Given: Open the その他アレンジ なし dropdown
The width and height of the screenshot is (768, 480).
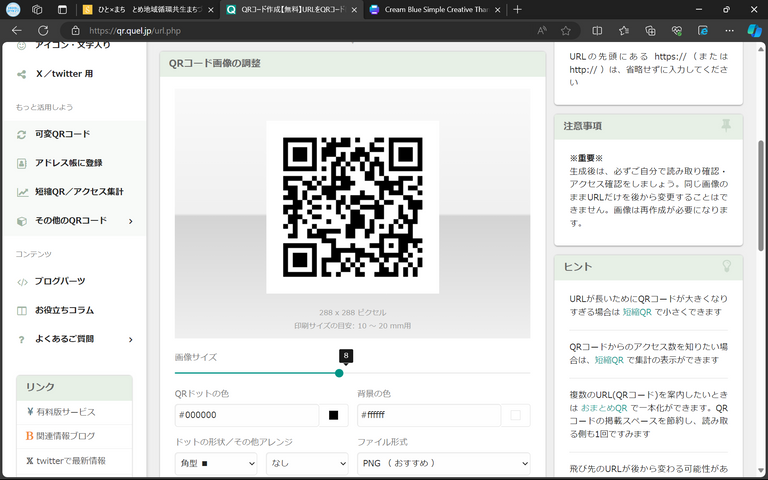Looking at the screenshot, I should 307,463.
